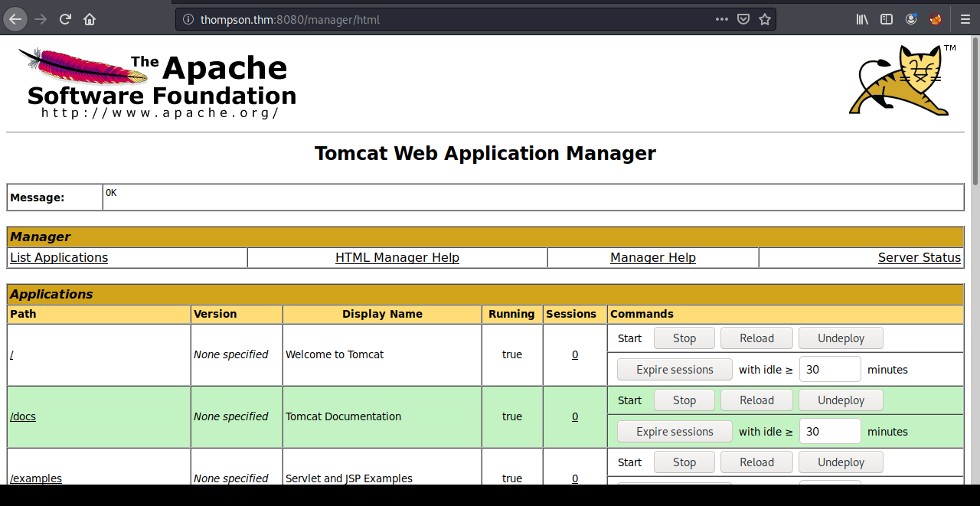
Task: Reload the /docs application
Action: pos(757,400)
